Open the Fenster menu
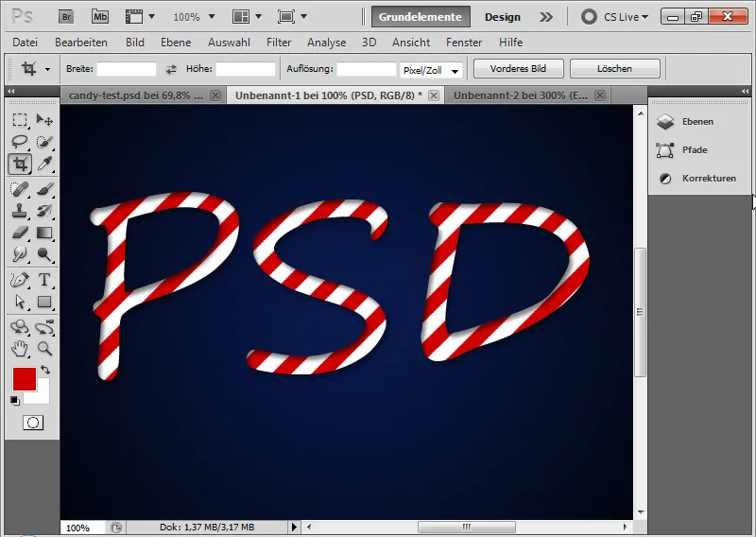 [464, 43]
